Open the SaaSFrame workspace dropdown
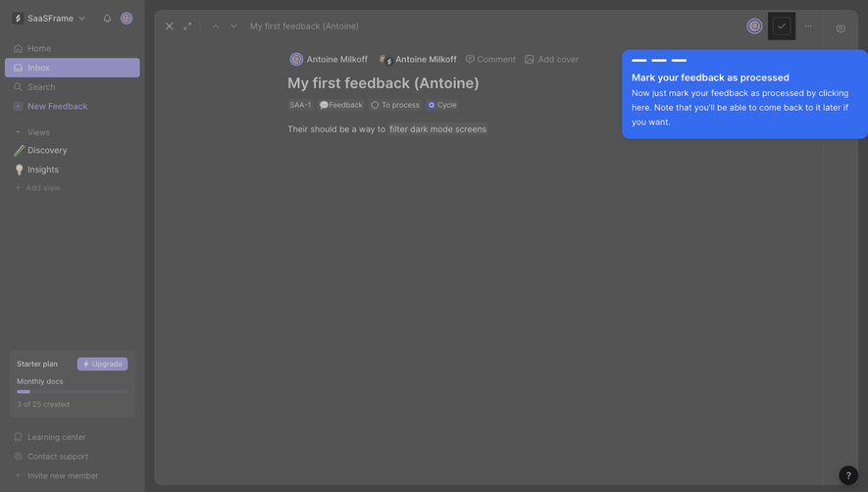 click(x=49, y=19)
